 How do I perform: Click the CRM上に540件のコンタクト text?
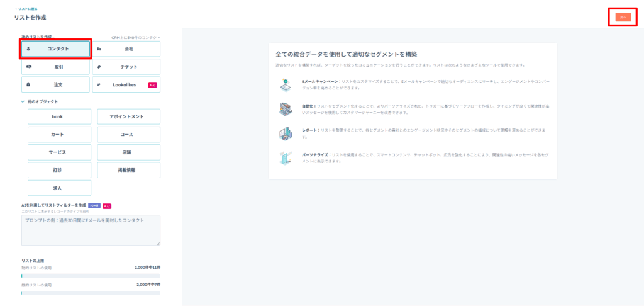[136, 37]
